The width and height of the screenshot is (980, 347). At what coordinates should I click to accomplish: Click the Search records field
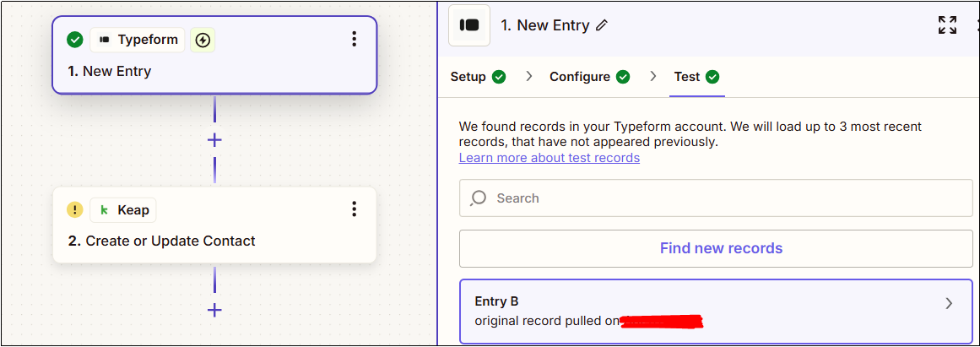(x=716, y=198)
